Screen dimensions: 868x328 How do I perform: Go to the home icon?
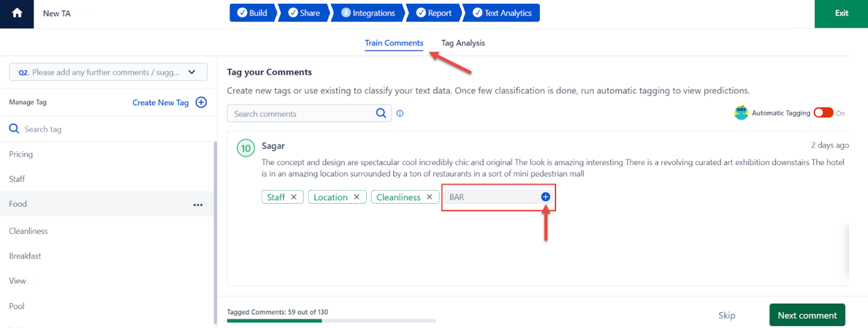pyautogui.click(x=17, y=13)
